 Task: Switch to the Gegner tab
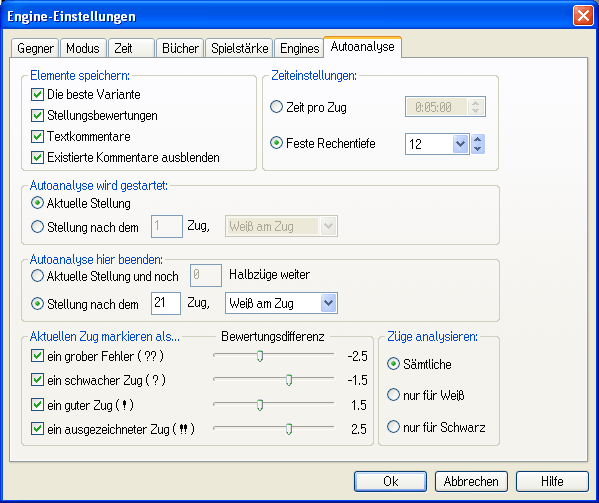tap(35, 48)
